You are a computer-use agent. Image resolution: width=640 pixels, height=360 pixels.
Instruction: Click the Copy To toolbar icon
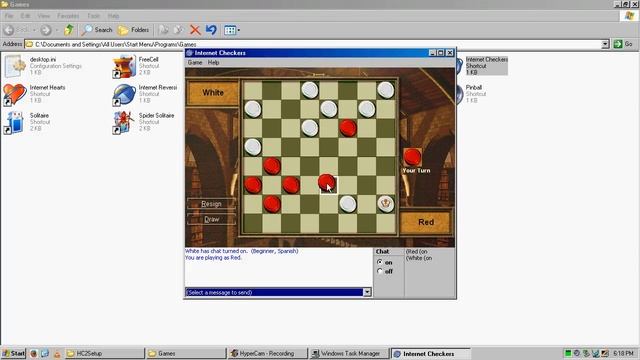pos(178,30)
